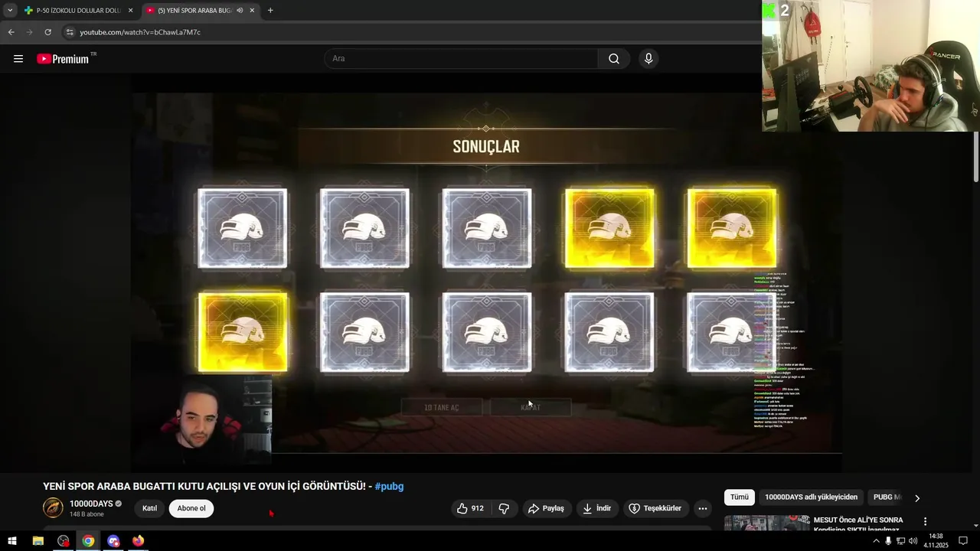Screen dimensions: 980x551
Task: Open the #pubg hashtag link
Action: coord(389,486)
